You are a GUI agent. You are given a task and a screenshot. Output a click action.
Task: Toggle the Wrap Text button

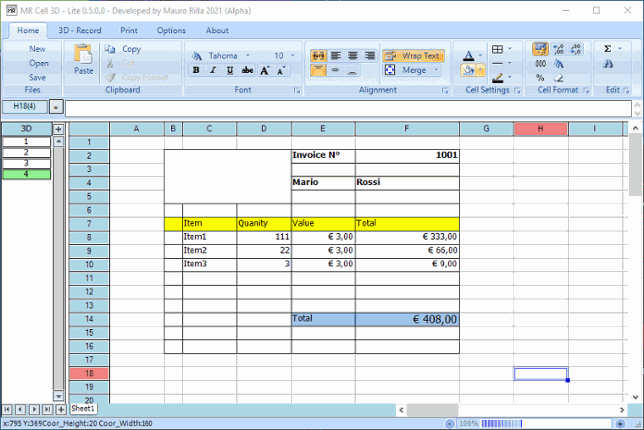(414, 55)
